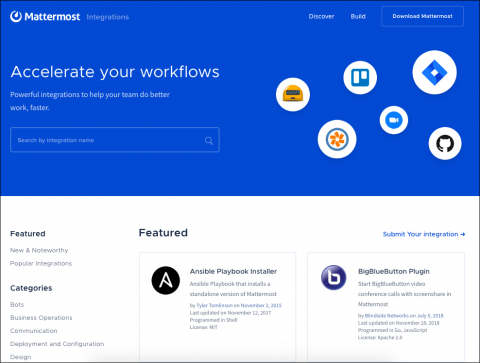Click 'License: Apache 2.0' text
The image size is (480, 363).
[x=380, y=338]
